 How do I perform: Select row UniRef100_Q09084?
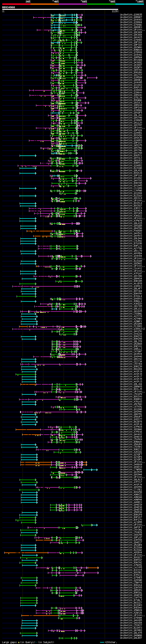pos(131,256)
